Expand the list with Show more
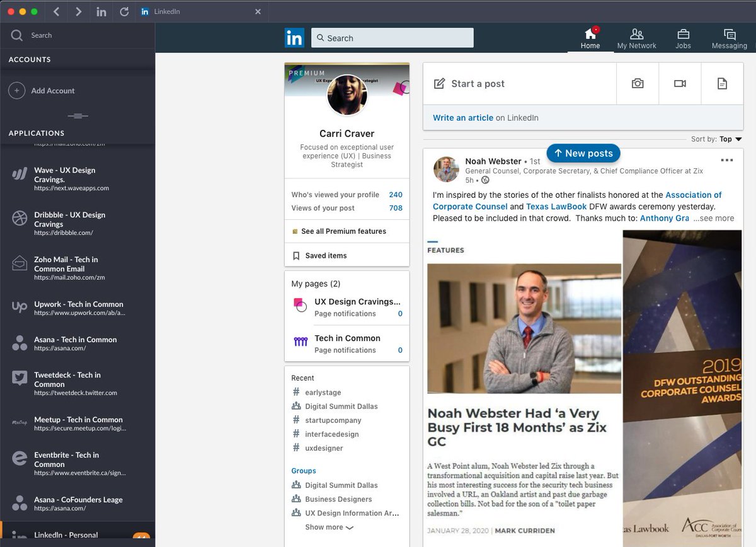Image resolution: width=756 pixels, height=547 pixels. point(329,527)
